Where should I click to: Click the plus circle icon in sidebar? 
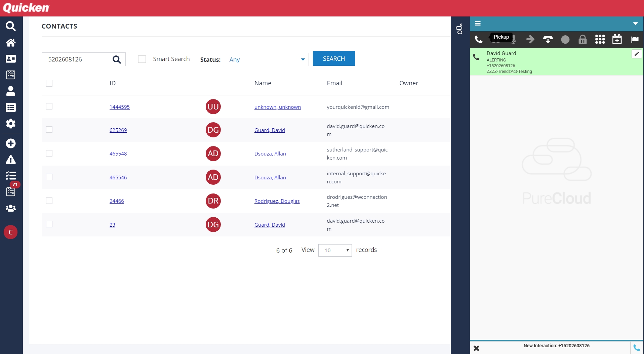pos(11,143)
